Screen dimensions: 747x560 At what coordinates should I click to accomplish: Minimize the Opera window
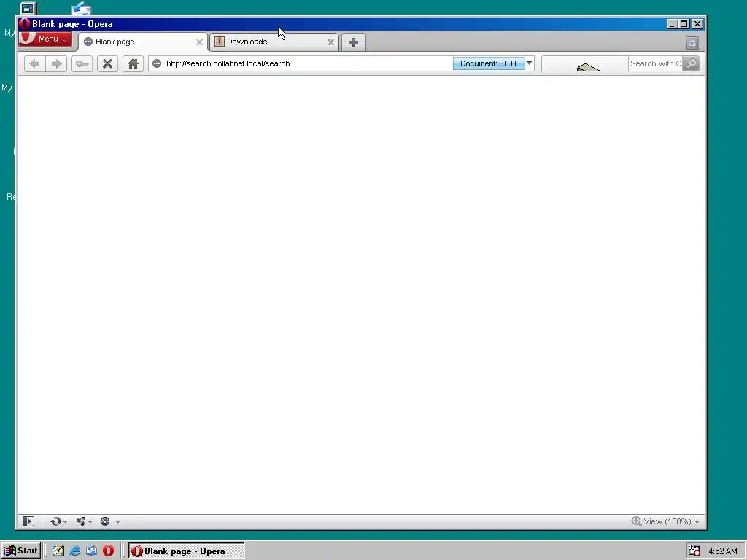(x=672, y=24)
